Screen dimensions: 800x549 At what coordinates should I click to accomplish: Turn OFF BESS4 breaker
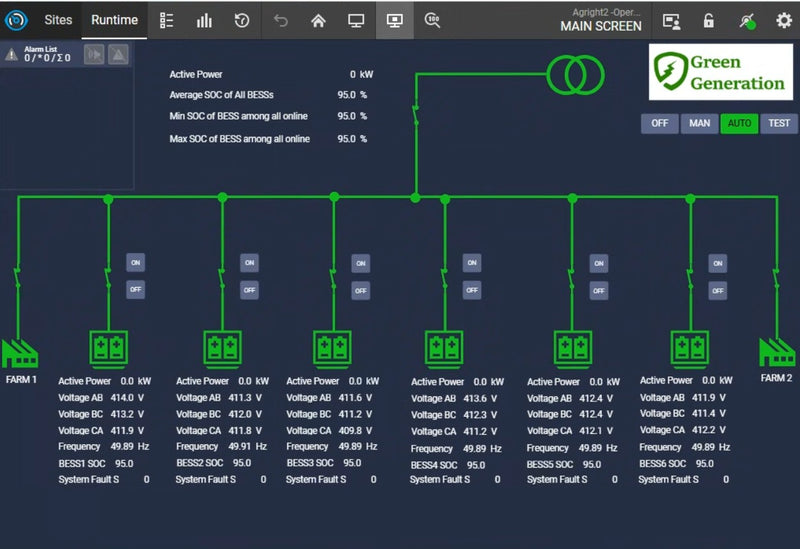(472, 290)
